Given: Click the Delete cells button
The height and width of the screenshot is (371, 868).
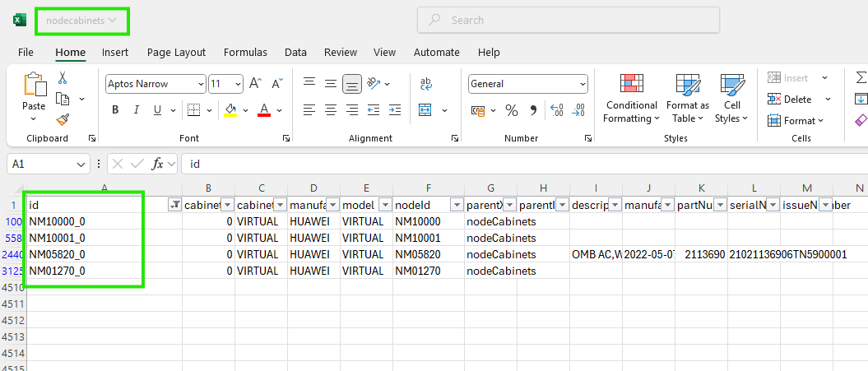Looking at the screenshot, I should click(x=790, y=100).
